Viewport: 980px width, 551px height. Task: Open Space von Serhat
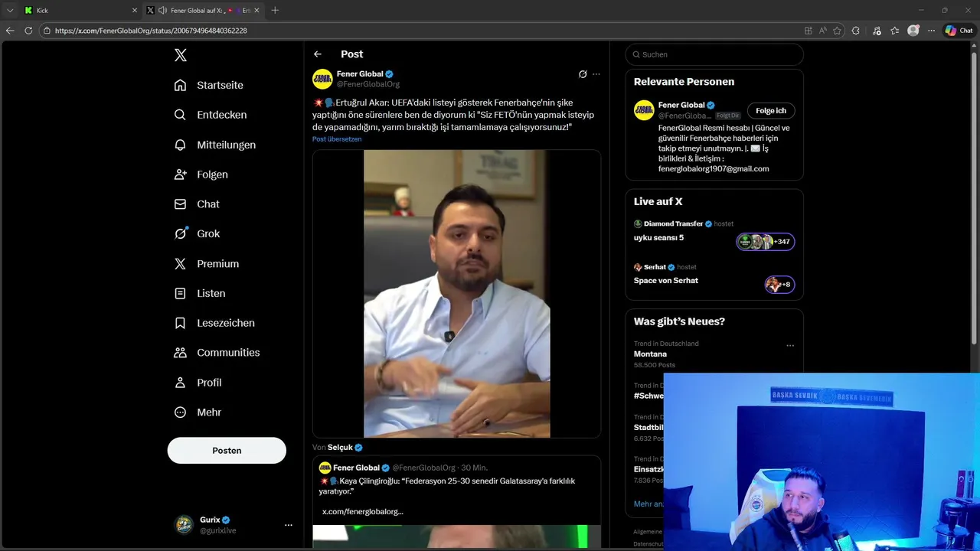coord(666,281)
